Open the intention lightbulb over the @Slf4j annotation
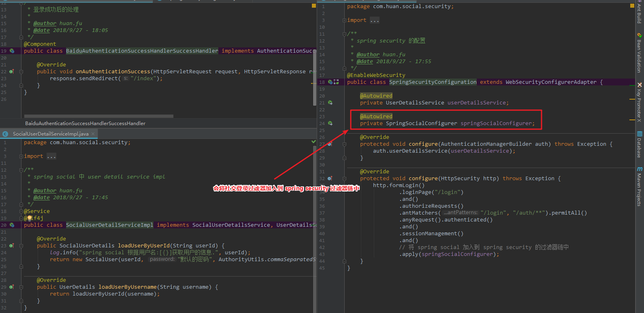 click(x=30, y=218)
